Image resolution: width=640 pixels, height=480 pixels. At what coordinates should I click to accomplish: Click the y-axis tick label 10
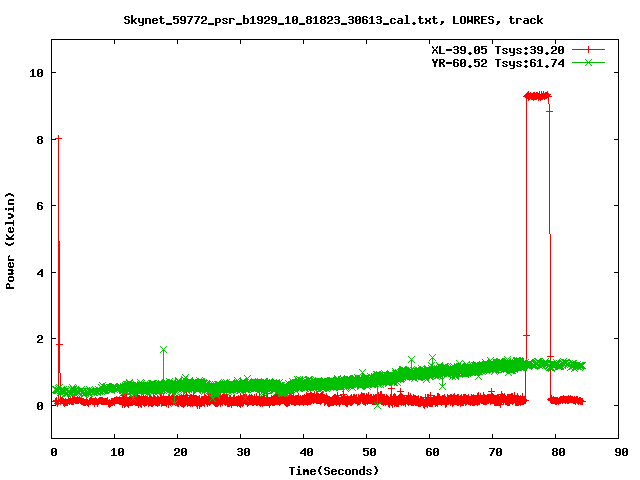point(36,73)
